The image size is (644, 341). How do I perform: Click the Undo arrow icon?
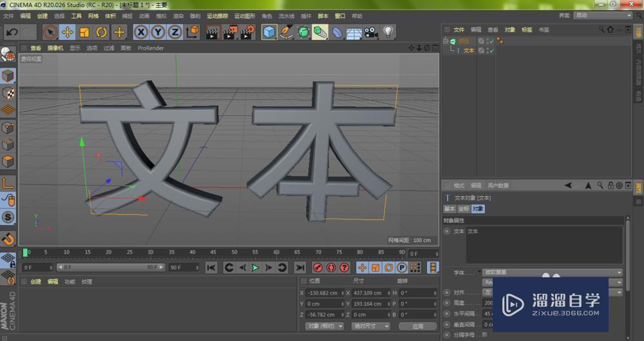[12, 32]
